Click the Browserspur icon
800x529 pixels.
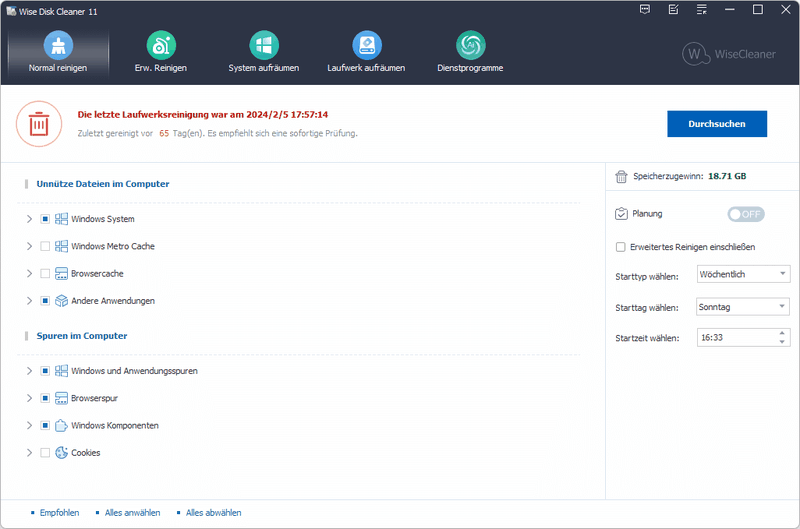tap(61, 398)
